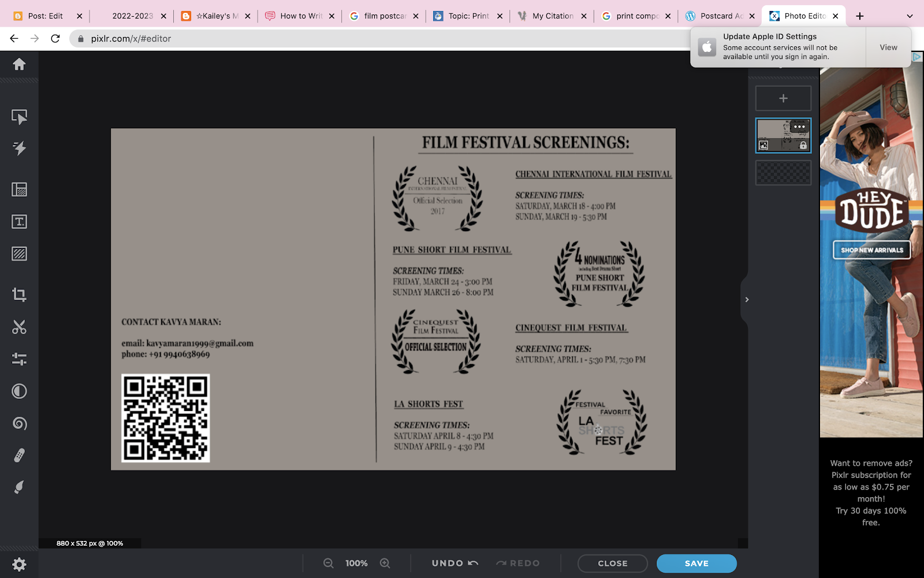Switch to My Citation tab
This screenshot has height=578, width=924.
553,16
